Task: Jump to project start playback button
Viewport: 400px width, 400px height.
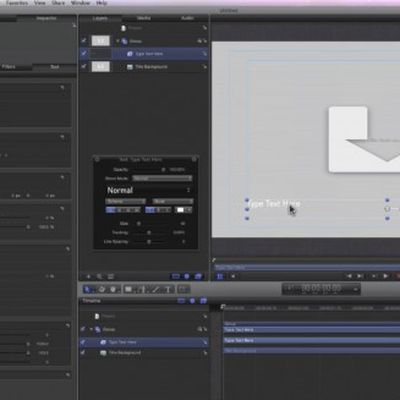Action: pos(349,276)
